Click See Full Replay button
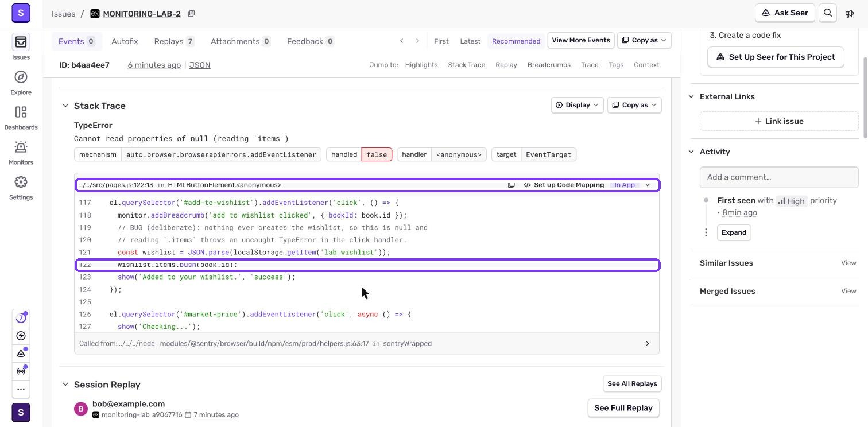Viewport: 868px width, 427px height. click(623, 408)
